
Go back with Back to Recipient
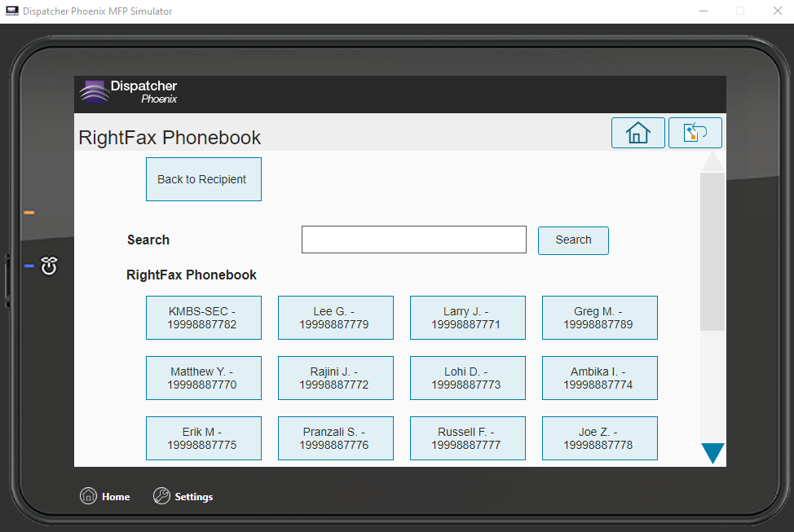204,179
